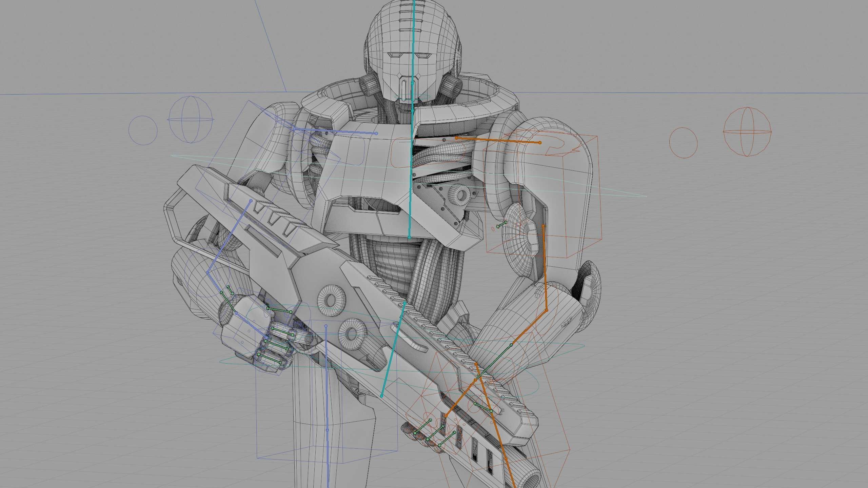
Task: Select the blue shoulder bone
Action: [335, 131]
